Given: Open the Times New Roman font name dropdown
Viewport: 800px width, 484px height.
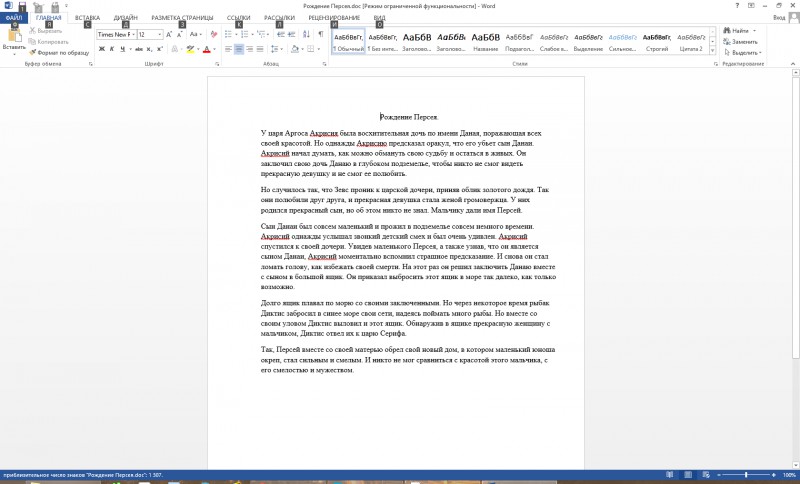Looking at the screenshot, I should pos(134,35).
